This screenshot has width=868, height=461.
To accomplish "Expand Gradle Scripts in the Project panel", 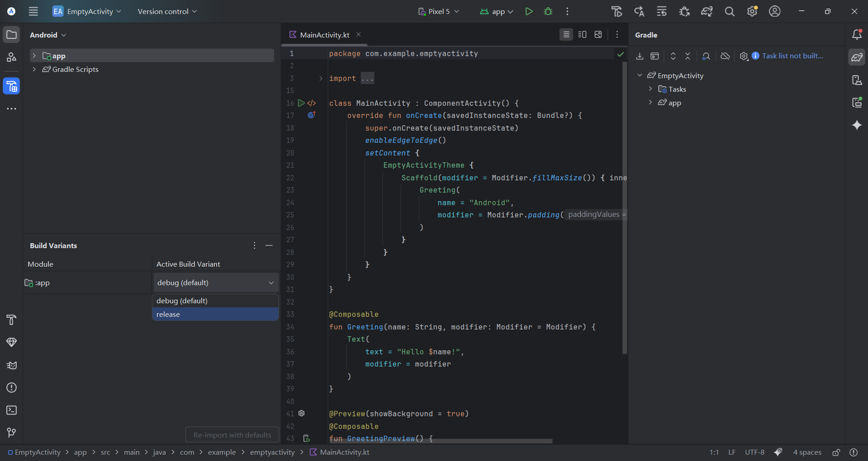I will pos(34,69).
